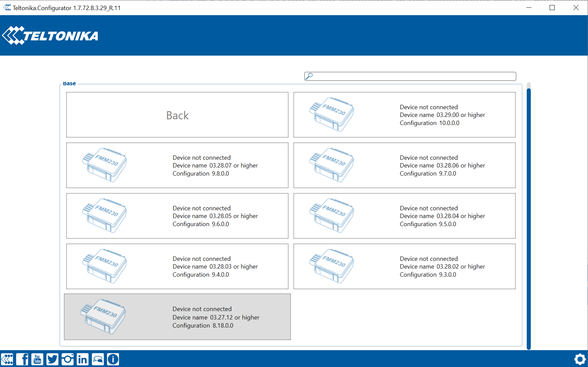The width and height of the screenshot is (588, 367).
Task: Open the community chat icon in footer
Action: click(98, 359)
